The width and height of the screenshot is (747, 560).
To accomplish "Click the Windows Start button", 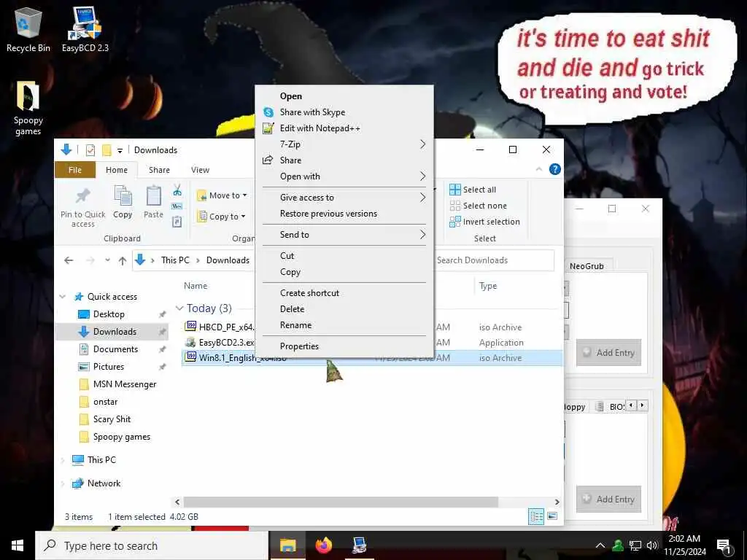I will click(x=18, y=545).
